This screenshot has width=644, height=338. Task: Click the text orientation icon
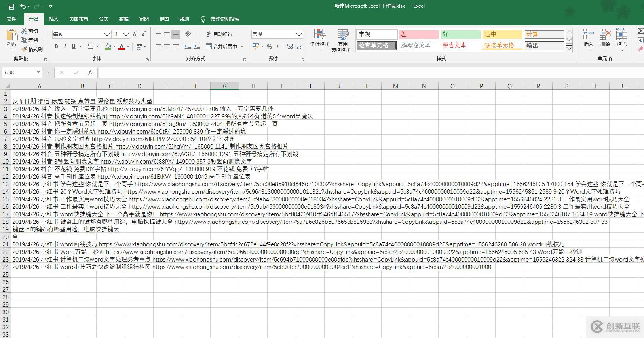click(x=188, y=34)
